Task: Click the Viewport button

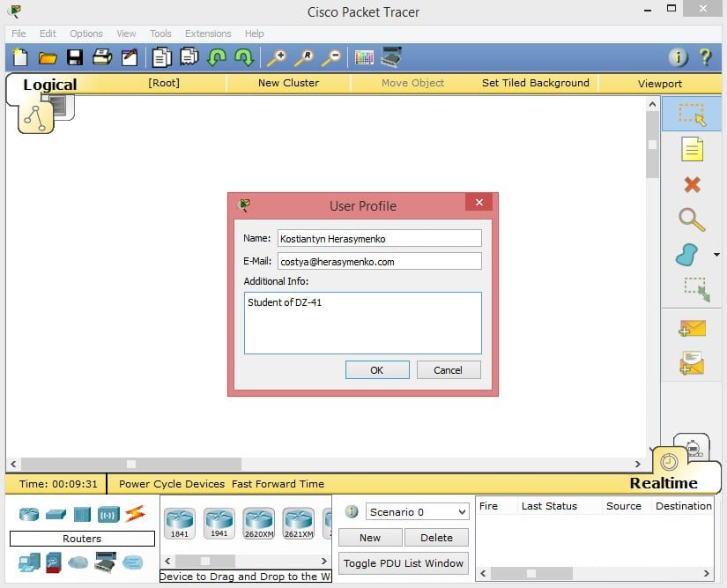Action: click(660, 84)
